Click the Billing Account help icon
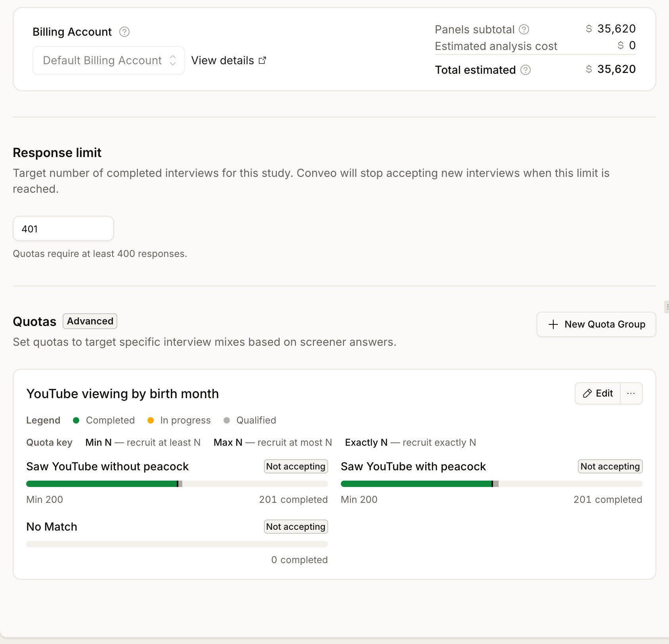This screenshot has width=669, height=644. point(124,32)
